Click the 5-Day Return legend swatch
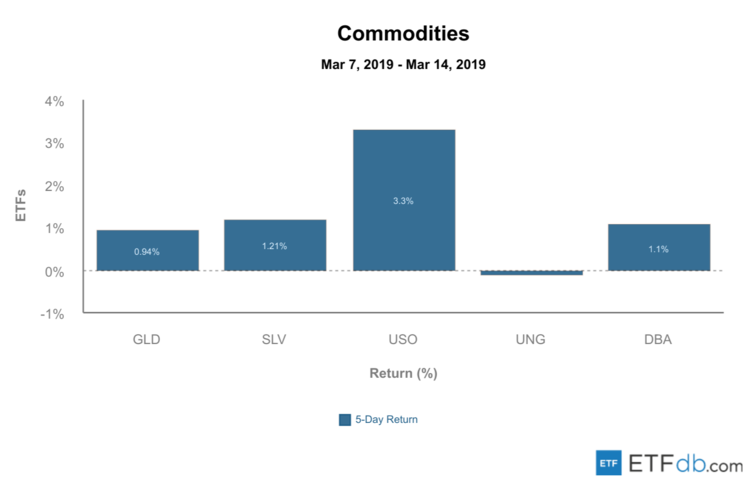 pos(345,420)
